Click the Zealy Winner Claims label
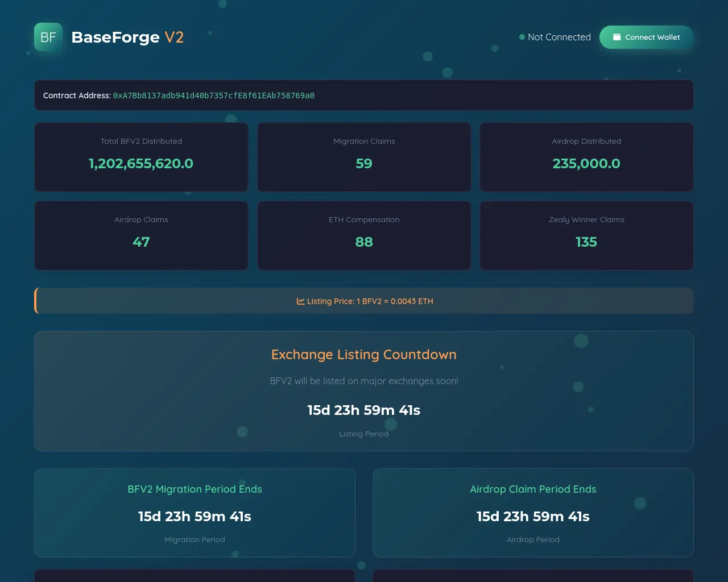This screenshot has width=728, height=582. (x=586, y=219)
